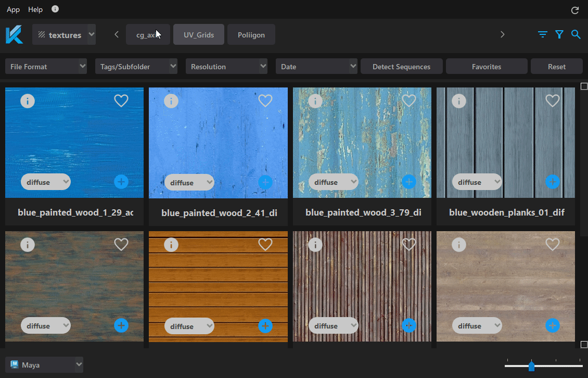Show info for the beige wood texture

(458, 245)
